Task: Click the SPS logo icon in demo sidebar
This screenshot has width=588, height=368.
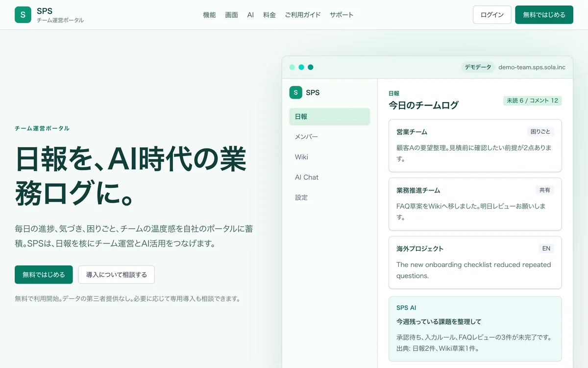Action: 295,92
